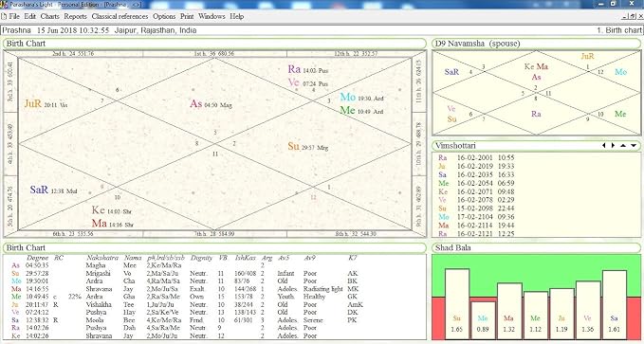The height and width of the screenshot is (344, 644).
Task: Select the Sa 16-02-2035 dasha row
Action: (x=476, y=175)
